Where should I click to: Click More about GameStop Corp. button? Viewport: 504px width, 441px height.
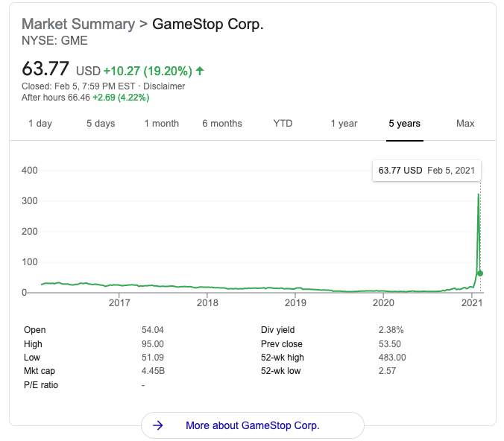pyautogui.click(x=253, y=425)
